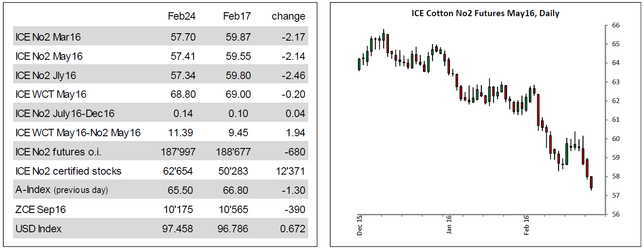Click the certified stocks value 62'654
This screenshot has width=644, height=248.
181,171
